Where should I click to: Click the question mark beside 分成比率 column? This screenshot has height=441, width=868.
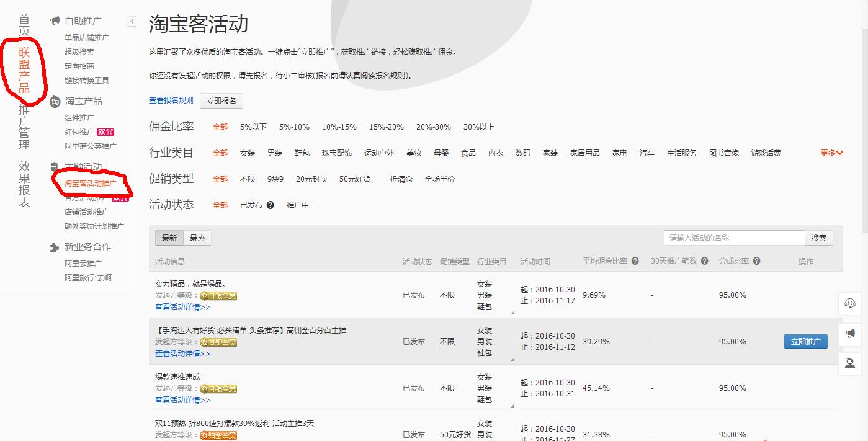[756, 261]
